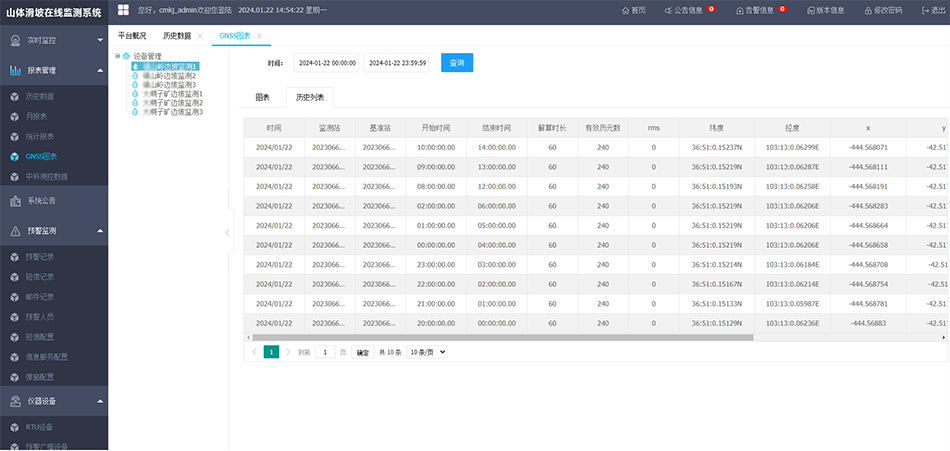Screen dimensions: 950x451
Task: Switch to the 图表 chart tab
Action: coord(262,98)
